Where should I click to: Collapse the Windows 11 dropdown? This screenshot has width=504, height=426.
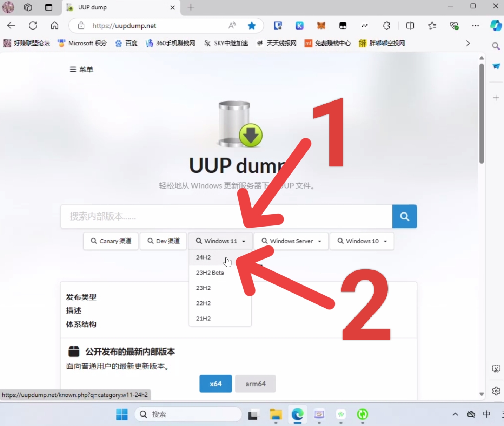click(220, 241)
